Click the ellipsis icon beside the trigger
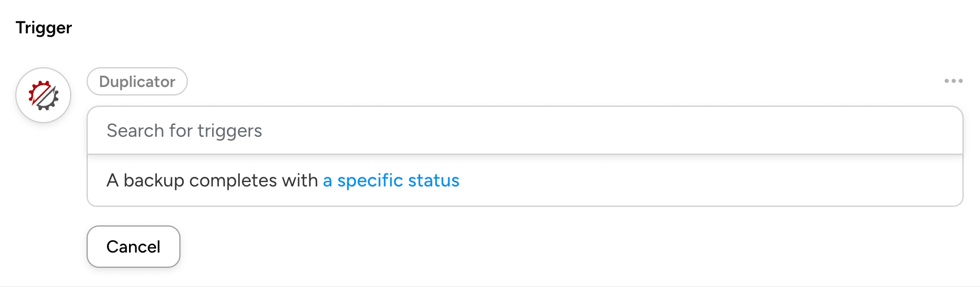Image resolution: width=980 pixels, height=287 pixels. tap(953, 81)
